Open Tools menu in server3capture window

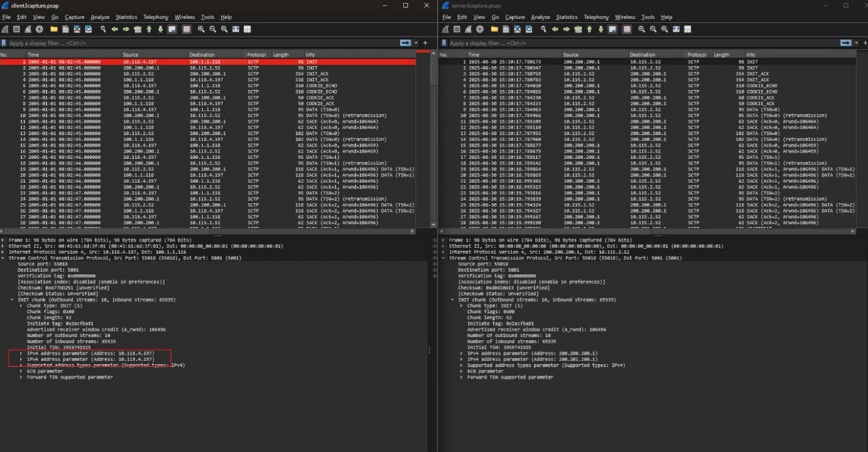[648, 17]
